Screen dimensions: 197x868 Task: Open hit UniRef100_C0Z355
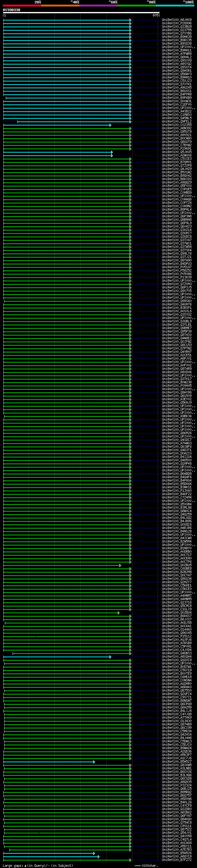pyautogui.click(x=177, y=125)
